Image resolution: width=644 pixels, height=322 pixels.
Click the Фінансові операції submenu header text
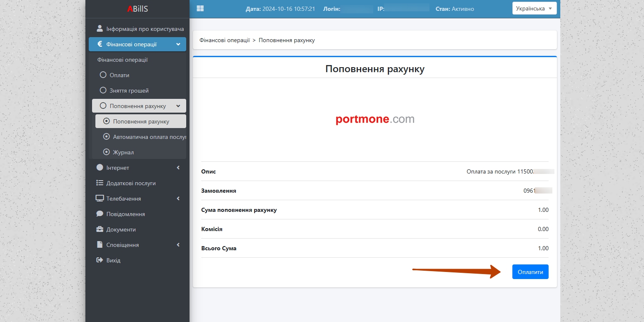coord(122,60)
